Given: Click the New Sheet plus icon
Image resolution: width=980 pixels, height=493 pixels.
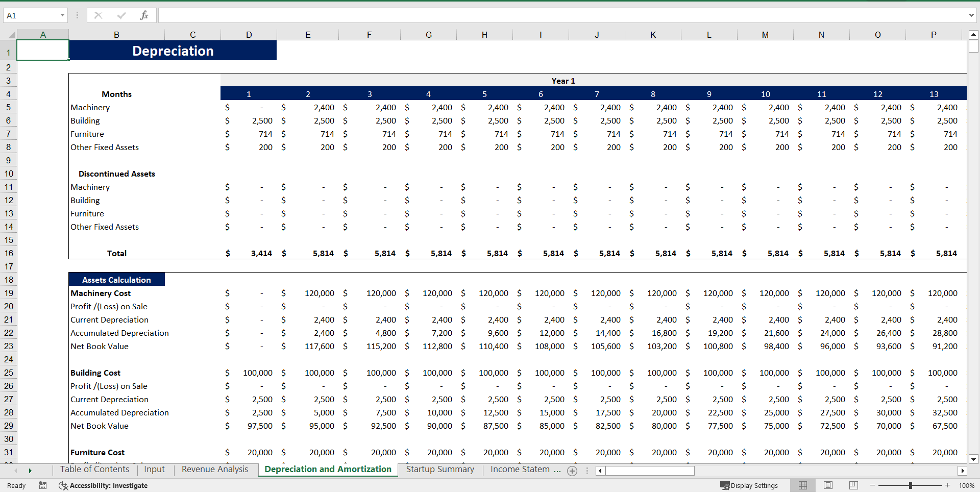Looking at the screenshot, I should tap(572, 471).
